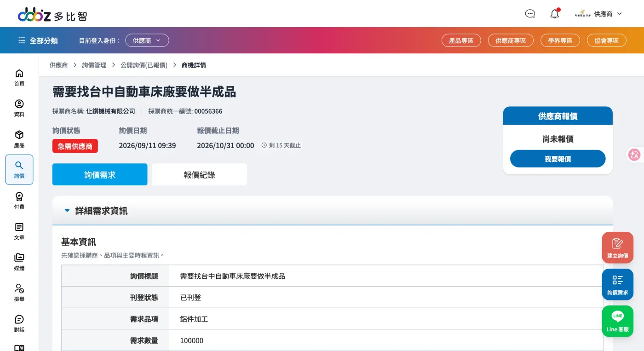This screenshot has width=644, height=351.
Task: Go to 學界專區
Action: point(560,40)
